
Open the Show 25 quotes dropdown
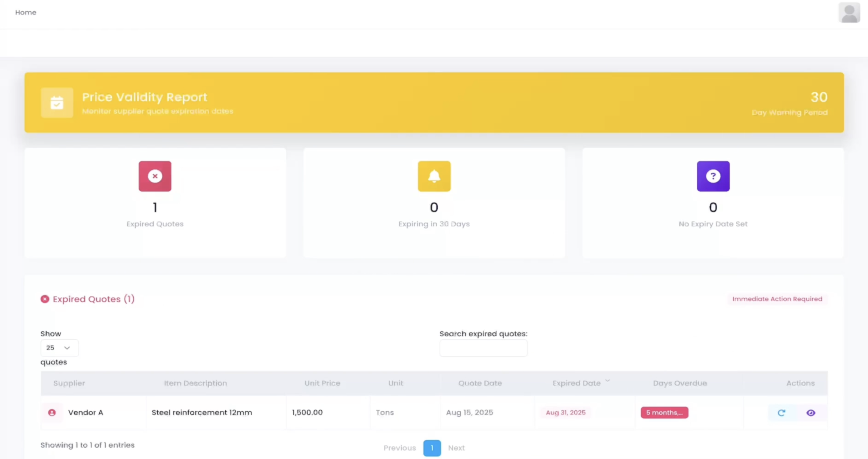coord(59,348)
